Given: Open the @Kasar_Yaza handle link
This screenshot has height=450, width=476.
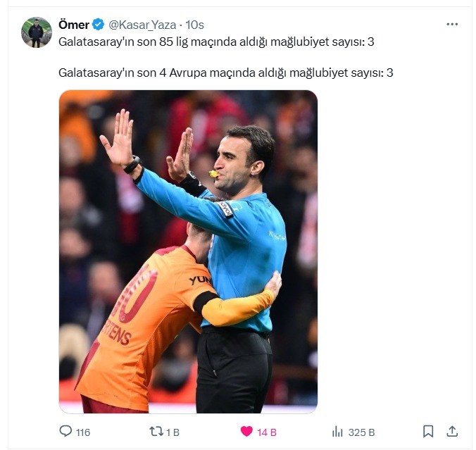Looking at the screenshot, I should point(142,25).
